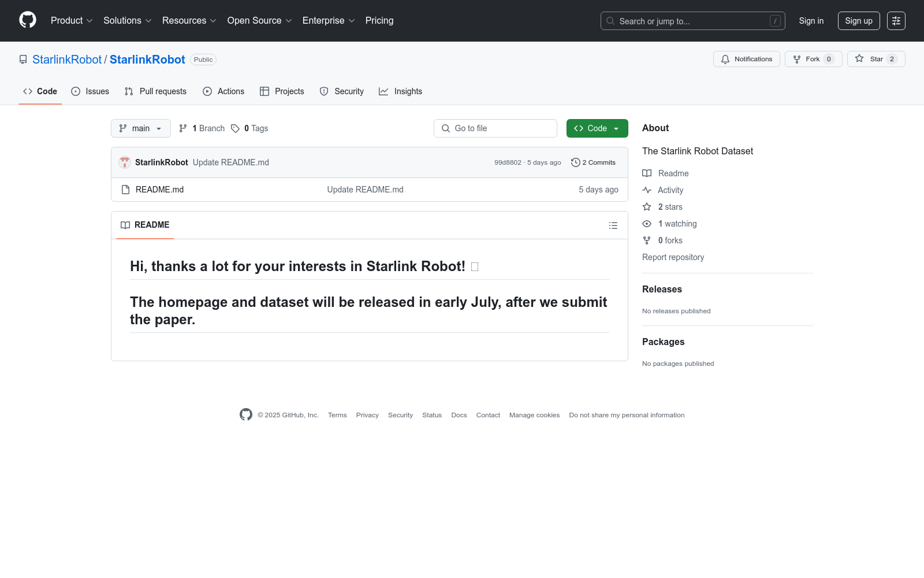The width and height of the screenshot is (924, 578).
Task: Open the Projects tab
Action: tap(282, 91)
